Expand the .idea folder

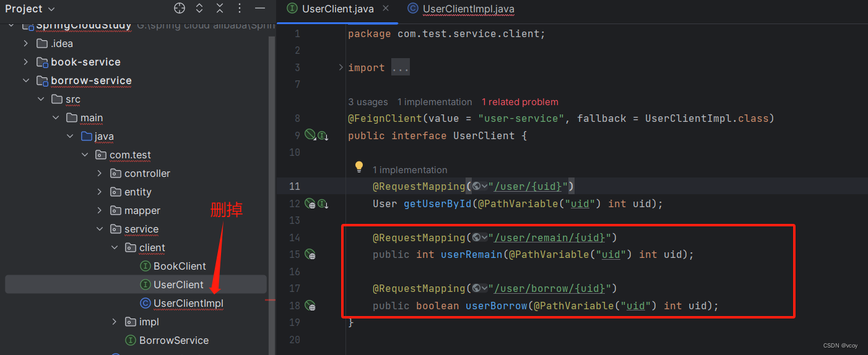(x=25, y=43)
